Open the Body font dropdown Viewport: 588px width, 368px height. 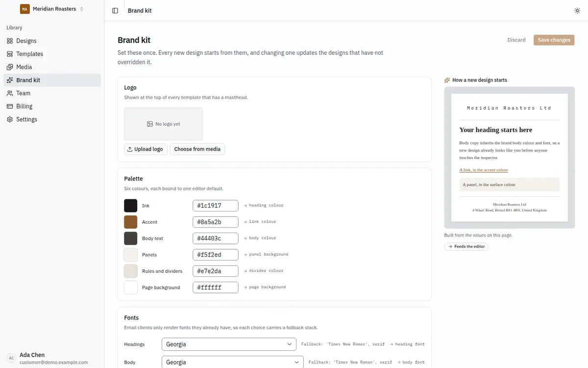[x=232, y=362]
